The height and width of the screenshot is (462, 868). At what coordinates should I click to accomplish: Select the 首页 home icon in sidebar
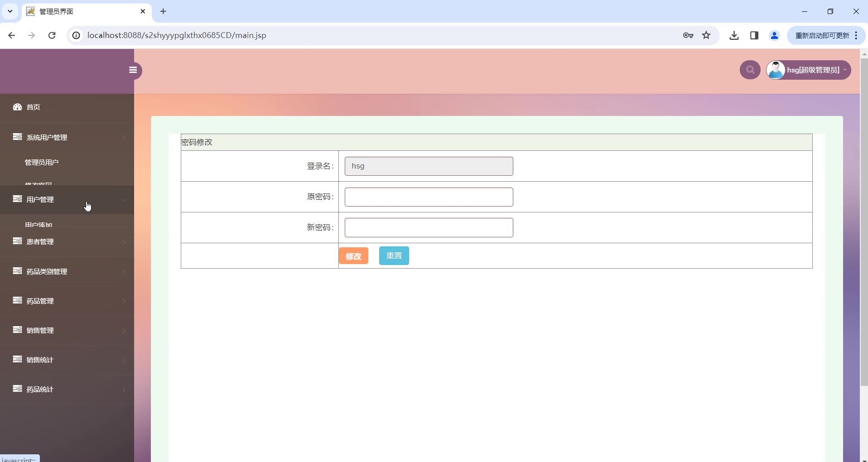(17, 107)
